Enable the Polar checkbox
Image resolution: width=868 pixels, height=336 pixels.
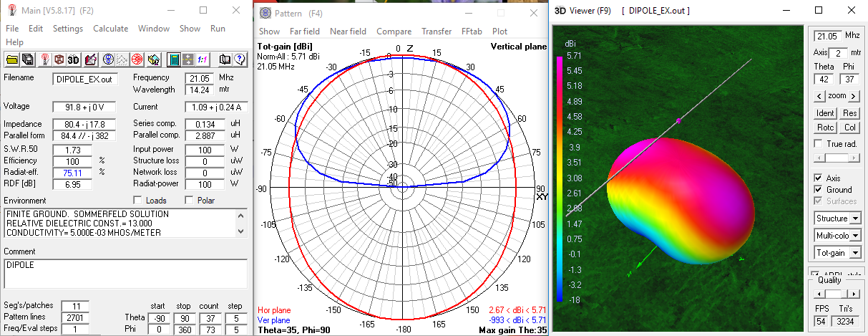click(190, 201)
